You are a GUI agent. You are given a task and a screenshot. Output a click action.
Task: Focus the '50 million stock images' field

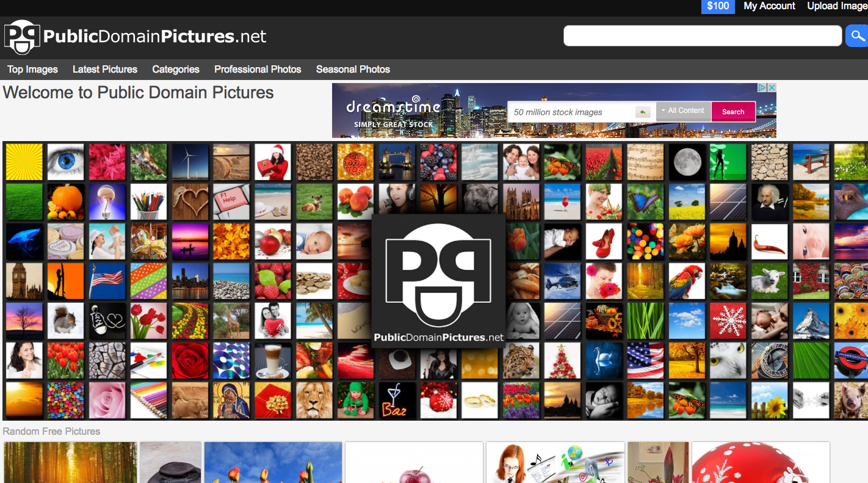(571, 112)
